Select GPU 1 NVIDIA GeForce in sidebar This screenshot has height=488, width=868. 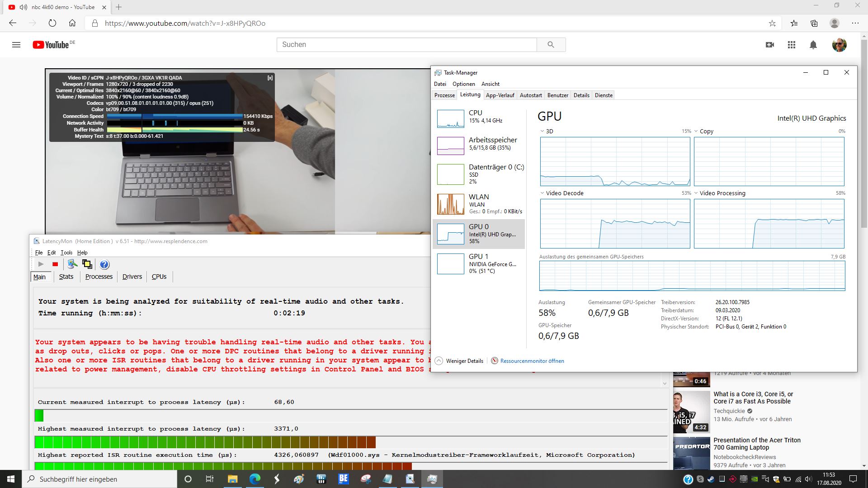[478, 263]
